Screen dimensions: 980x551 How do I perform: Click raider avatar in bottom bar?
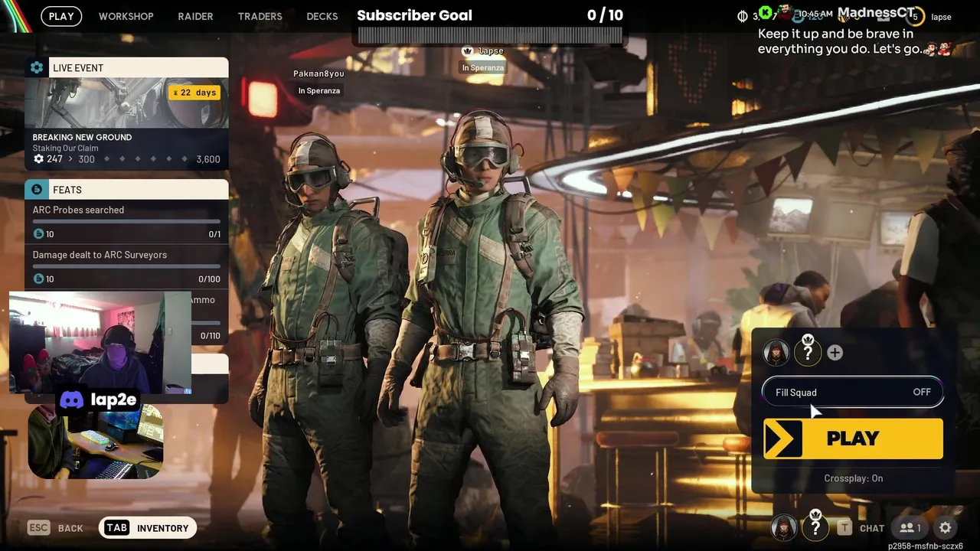click(784, 527)
